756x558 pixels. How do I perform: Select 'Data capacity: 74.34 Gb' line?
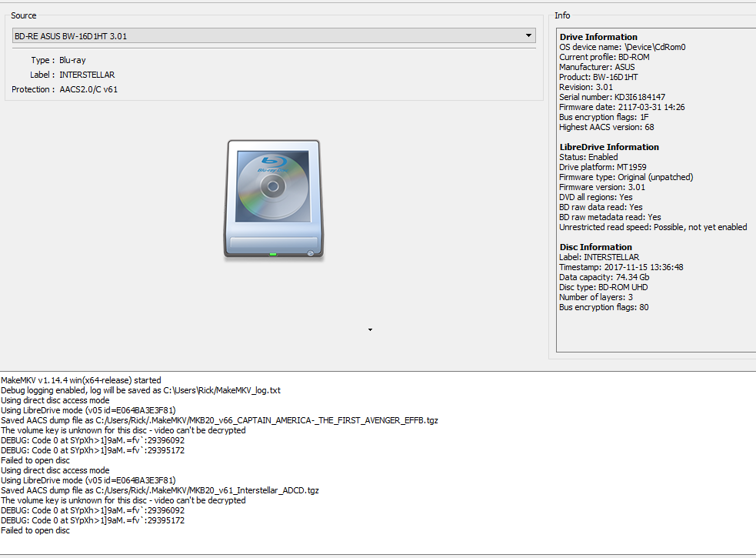[x=604, y=277]
